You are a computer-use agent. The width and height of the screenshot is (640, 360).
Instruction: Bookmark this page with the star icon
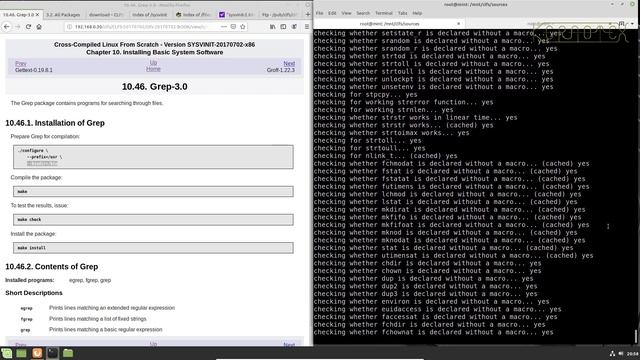click(x=243, y=27)
